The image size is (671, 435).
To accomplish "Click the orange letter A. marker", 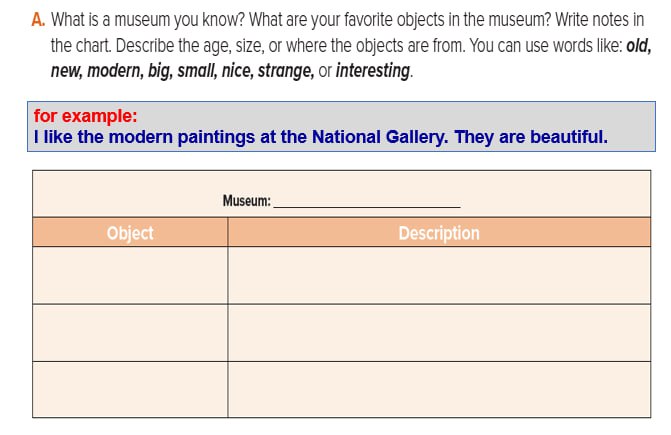I will coord(39,20).
